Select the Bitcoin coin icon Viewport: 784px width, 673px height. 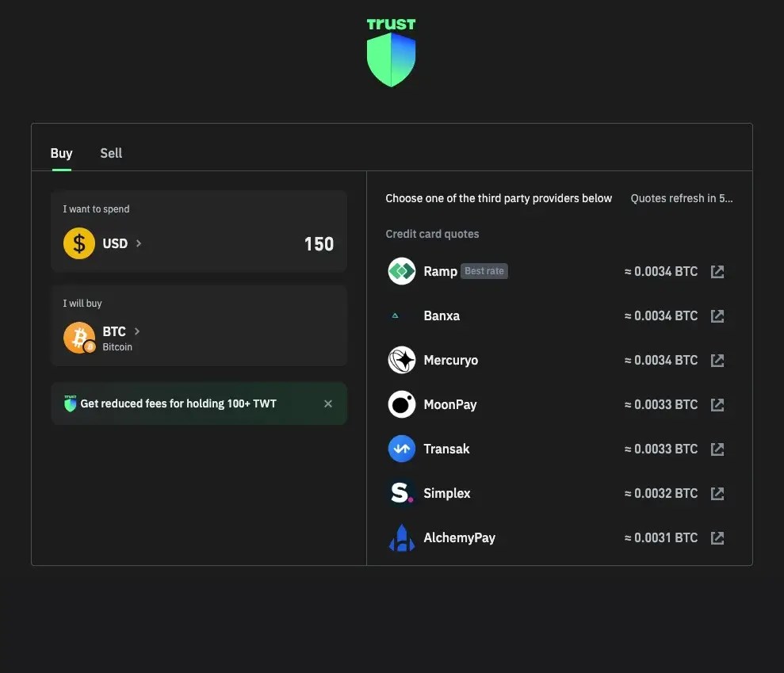[78, 337]
